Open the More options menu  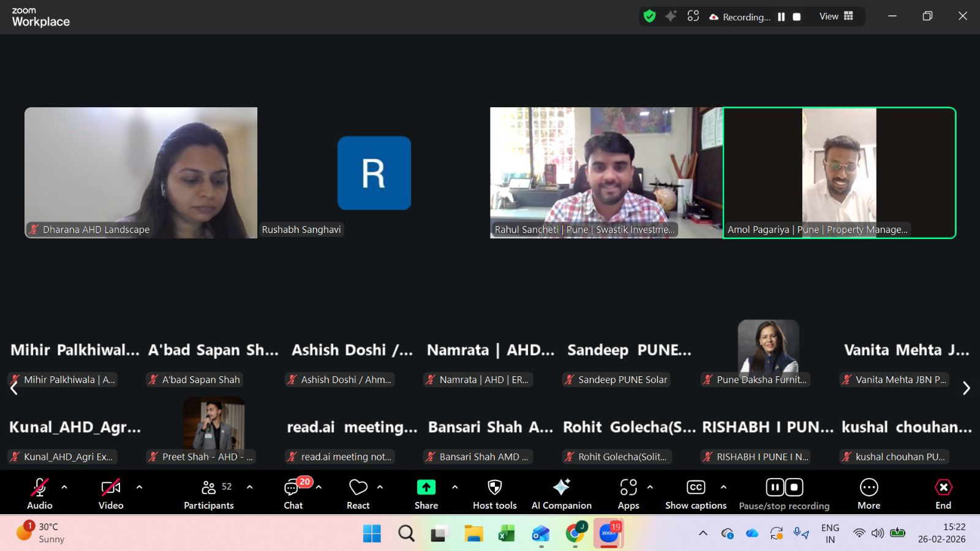click(869, 493)
